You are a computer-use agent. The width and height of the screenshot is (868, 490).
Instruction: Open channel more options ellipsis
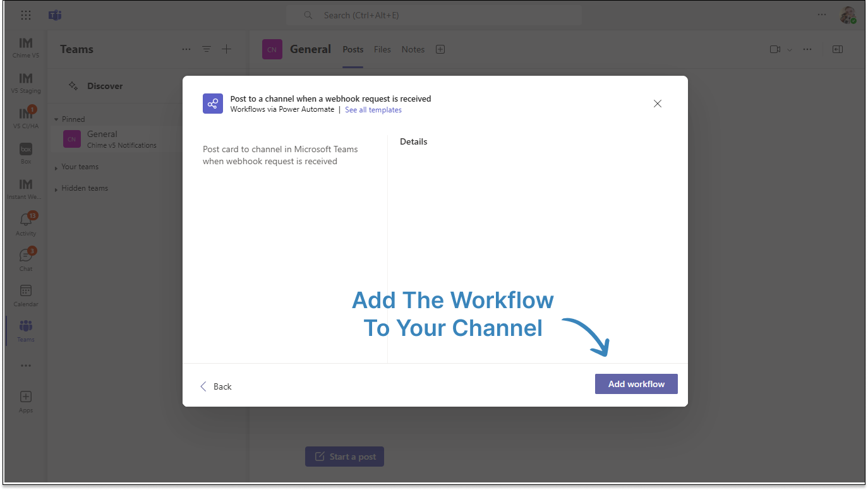click(x=807, y=49)
